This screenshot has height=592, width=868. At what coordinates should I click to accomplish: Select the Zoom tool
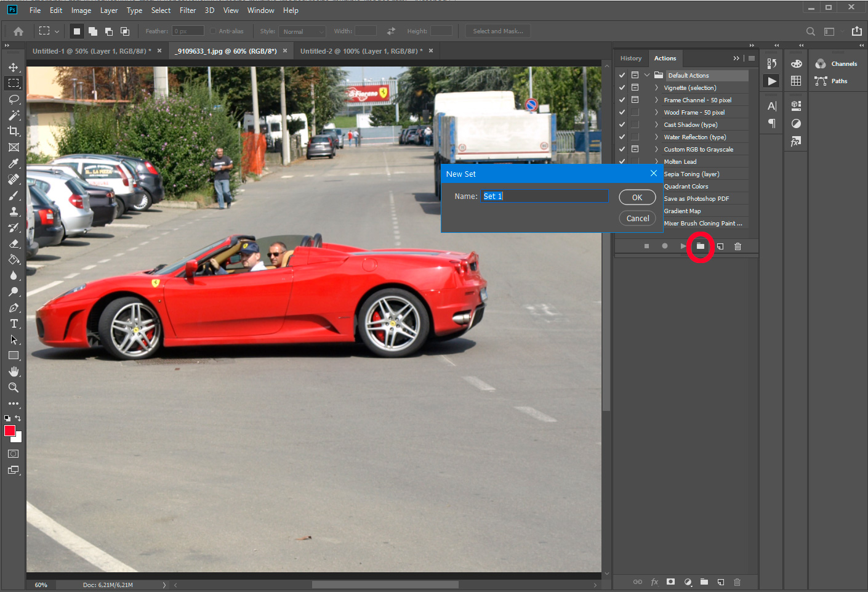(13, 387)
